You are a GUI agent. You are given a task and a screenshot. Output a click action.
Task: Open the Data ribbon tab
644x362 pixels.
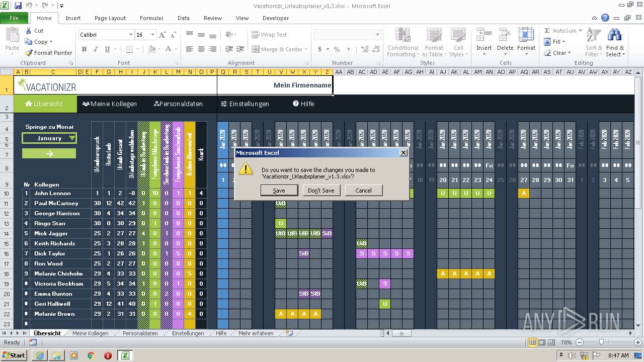(x=184, y=18)
